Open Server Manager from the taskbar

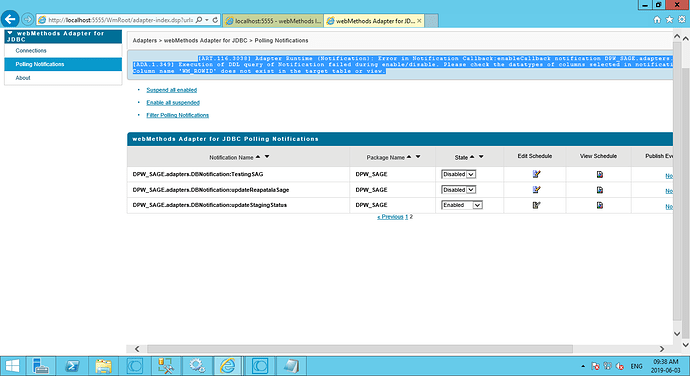(x=40, y=366)
